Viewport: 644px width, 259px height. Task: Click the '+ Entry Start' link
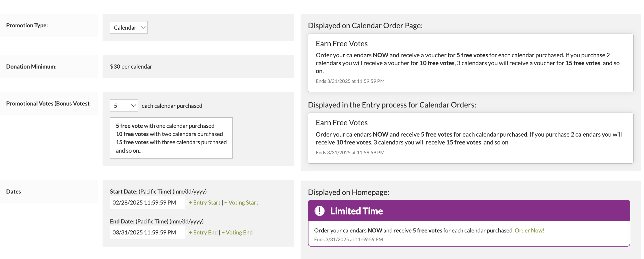(205, 203)
